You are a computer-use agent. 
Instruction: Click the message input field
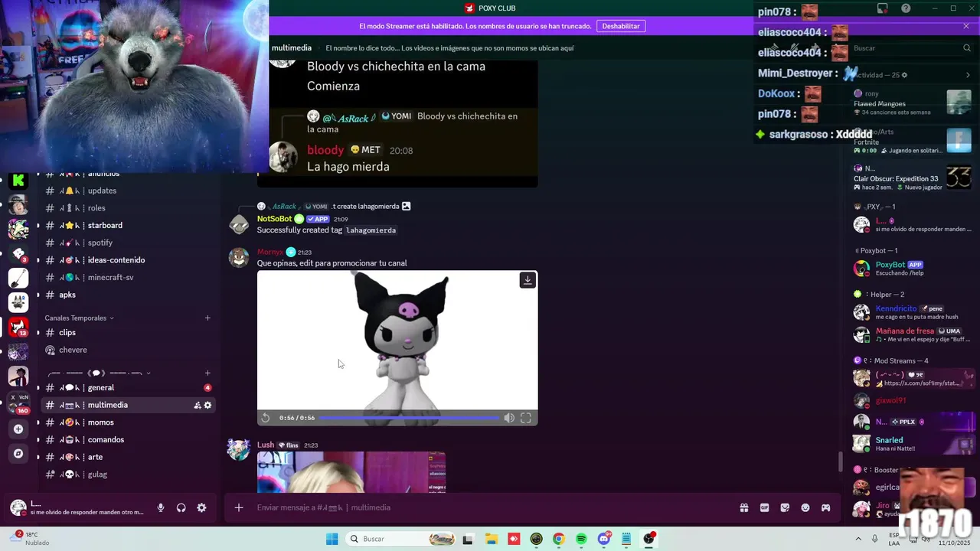pos(490,507)
